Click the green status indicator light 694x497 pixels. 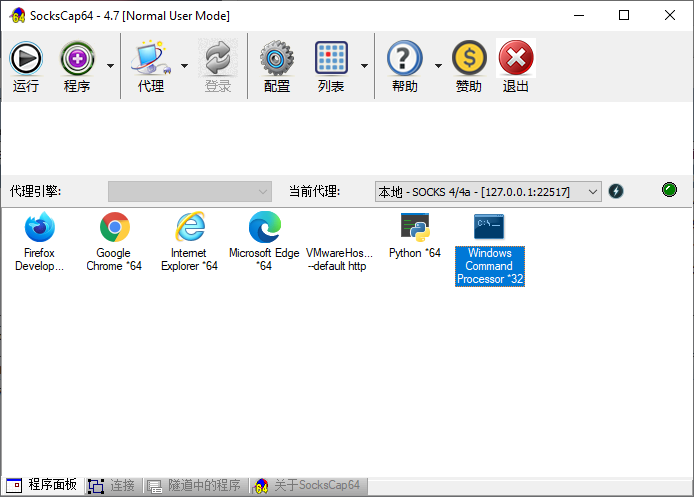pyautogui.click(x=669, y=189)
